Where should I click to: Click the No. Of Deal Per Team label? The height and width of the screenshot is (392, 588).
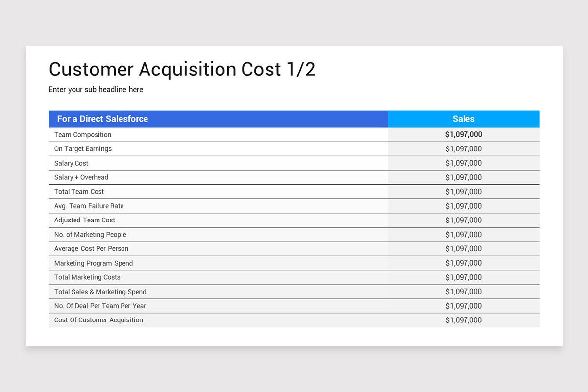coord(100,306)
